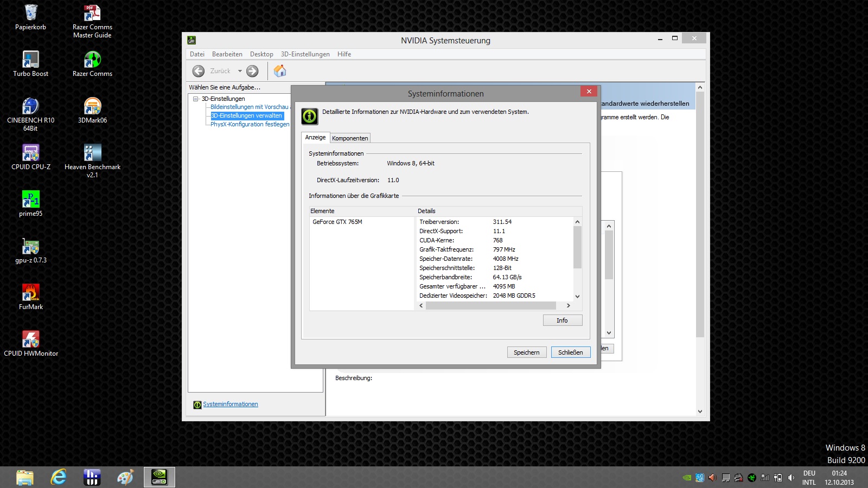
Task: Open the Turbo Boost shortcut
Action: coord(31,64)
